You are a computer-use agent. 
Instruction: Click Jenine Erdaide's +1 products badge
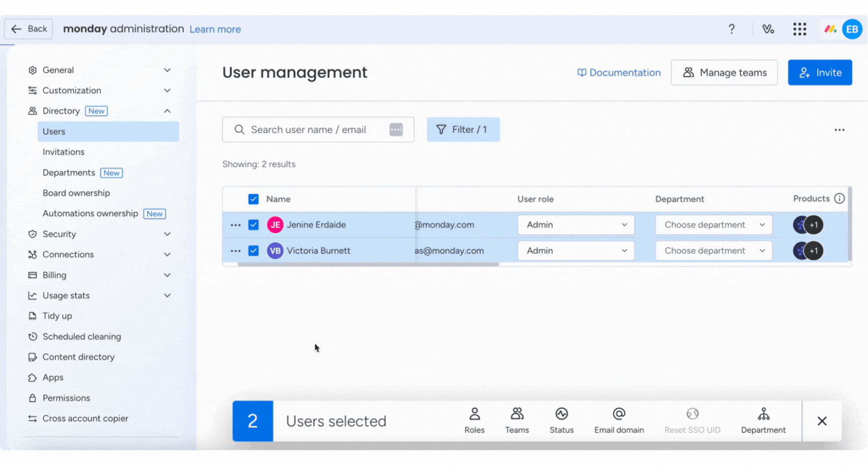coord(814,225)
